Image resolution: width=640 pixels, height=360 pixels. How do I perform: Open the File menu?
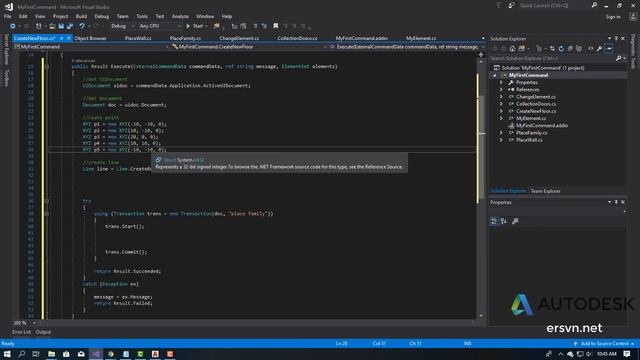tap(7, 16)
